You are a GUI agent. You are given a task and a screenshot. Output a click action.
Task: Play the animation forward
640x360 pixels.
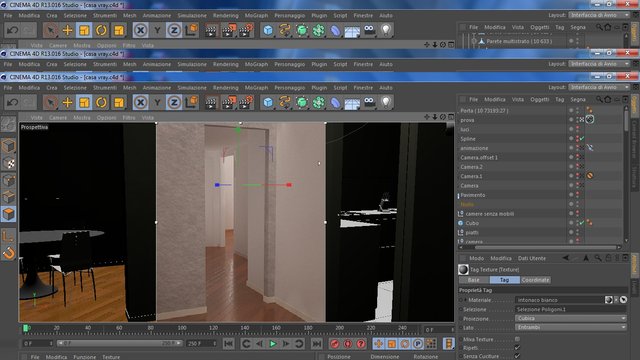(x=273, y=344)
